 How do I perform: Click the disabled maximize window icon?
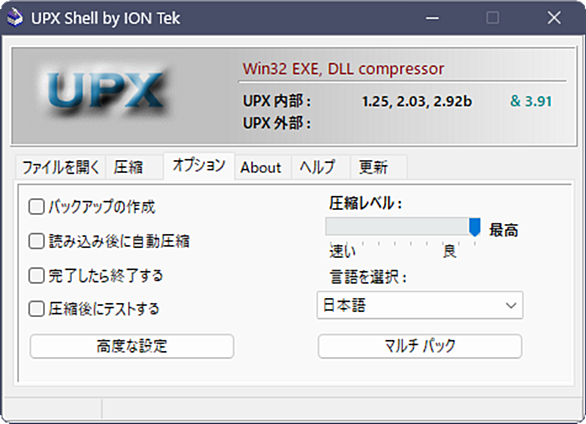pos(493,18)
